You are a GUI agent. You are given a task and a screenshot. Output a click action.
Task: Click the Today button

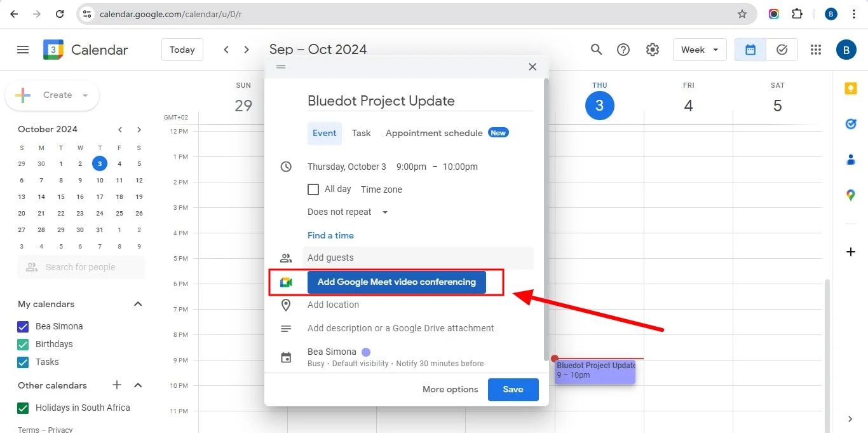182,50
